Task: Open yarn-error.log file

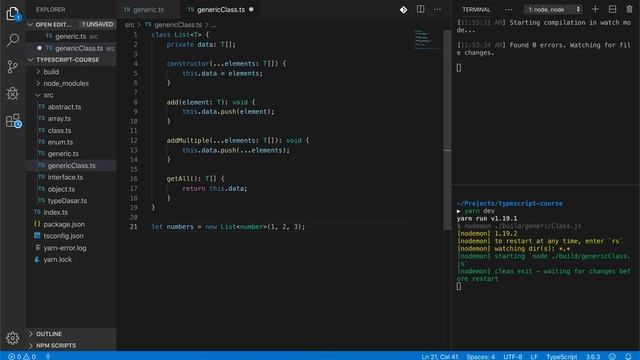Action: 65,248
